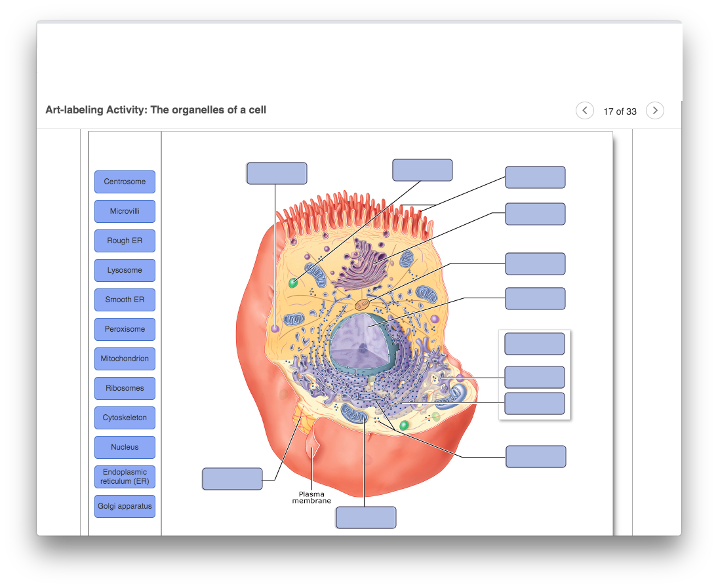Select the Mitochondrion label

tap(125, 359)
